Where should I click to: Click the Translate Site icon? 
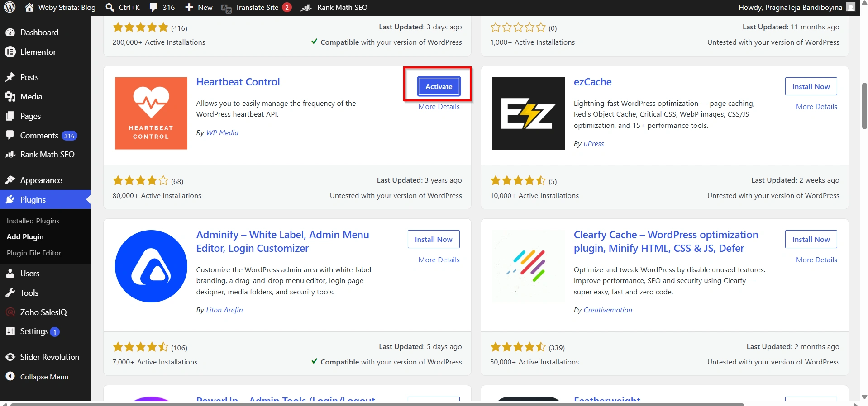pyautogui.click(x=226, y=8)
